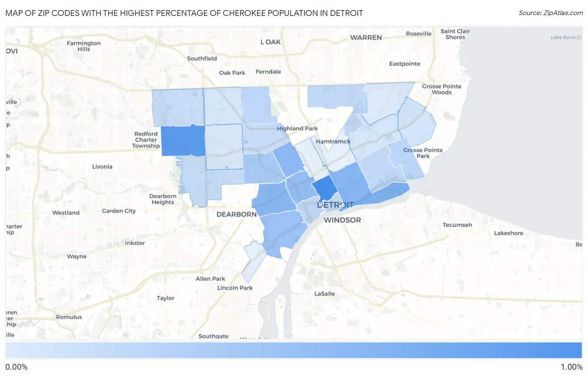Click the Tecumseh map label
This screenshot has width=588, height=376.
click(x=457, y=225)
